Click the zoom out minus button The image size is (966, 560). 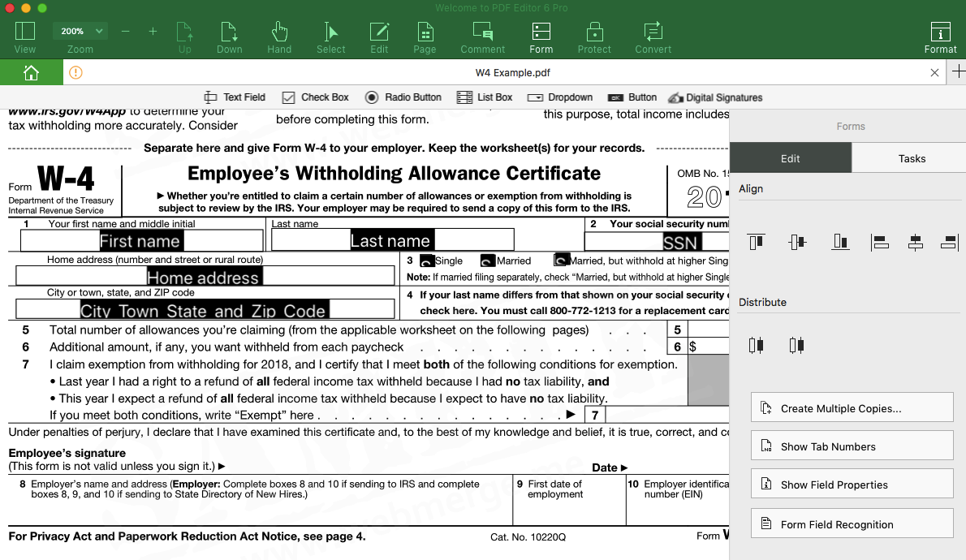[126, 32]
